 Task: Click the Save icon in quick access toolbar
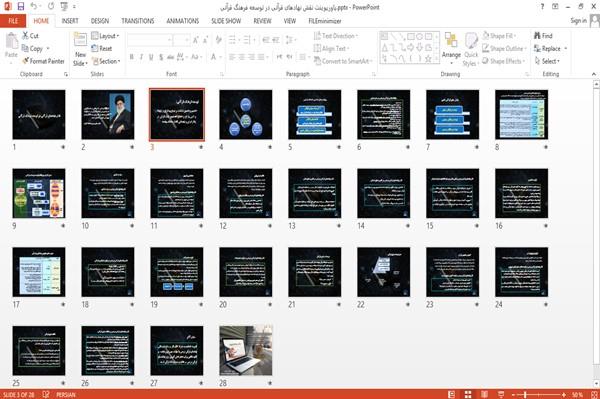[21, 6]
